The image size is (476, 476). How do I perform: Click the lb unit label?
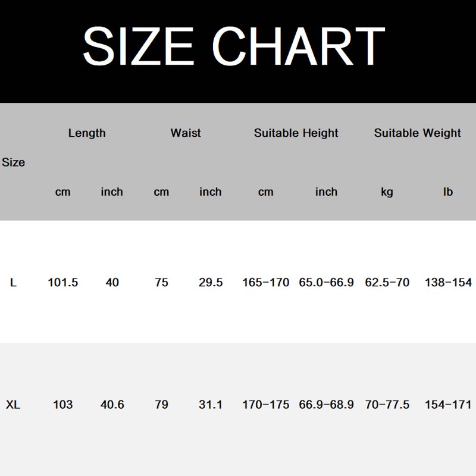pyautogui.click(x=448, y=192)
